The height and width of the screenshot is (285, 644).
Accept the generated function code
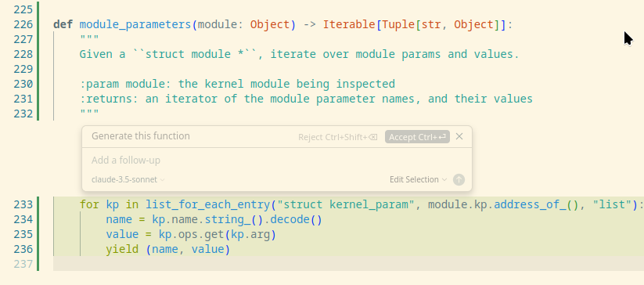[417, 137]
